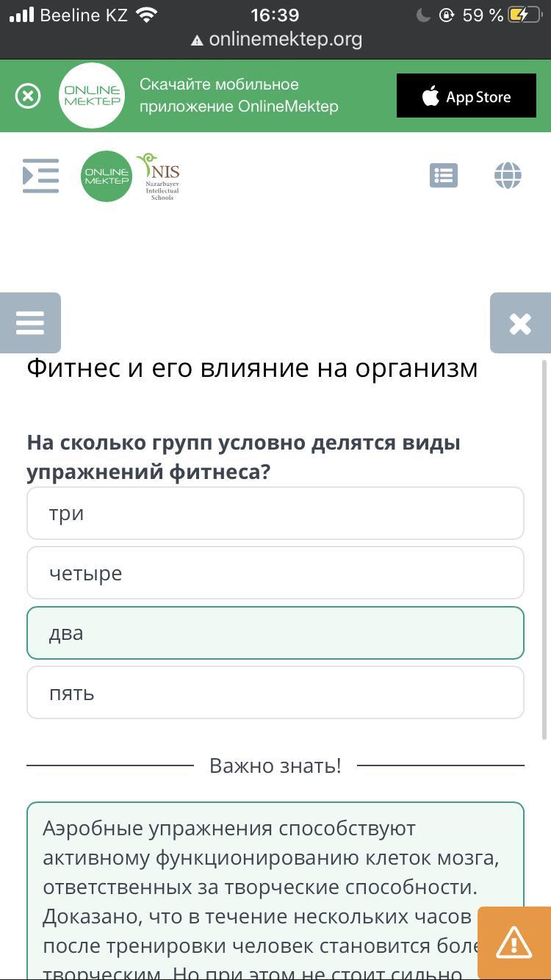Choose the highlighted answer «два»
The height and width of the screenshot is (980, 551).
[275, 633]
